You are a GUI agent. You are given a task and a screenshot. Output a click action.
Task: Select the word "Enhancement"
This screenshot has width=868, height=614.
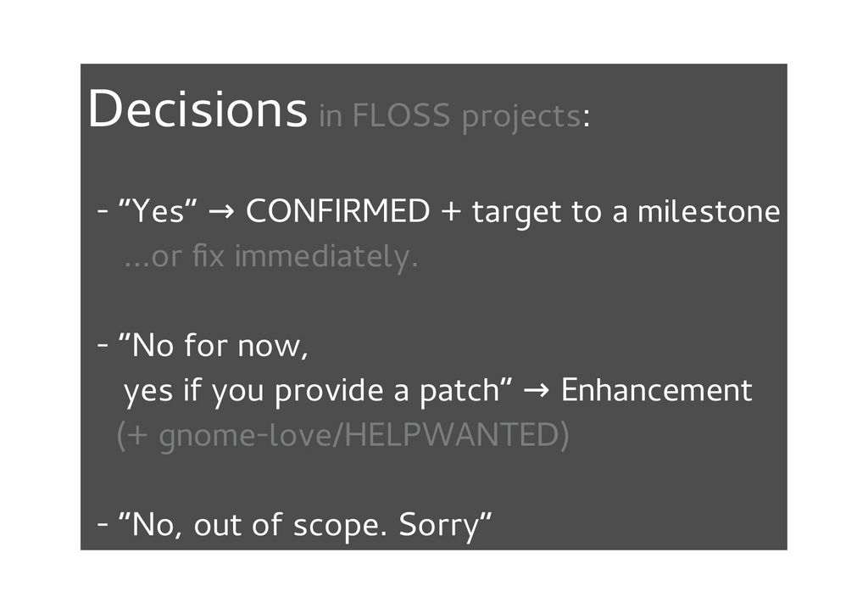point(657,391)
